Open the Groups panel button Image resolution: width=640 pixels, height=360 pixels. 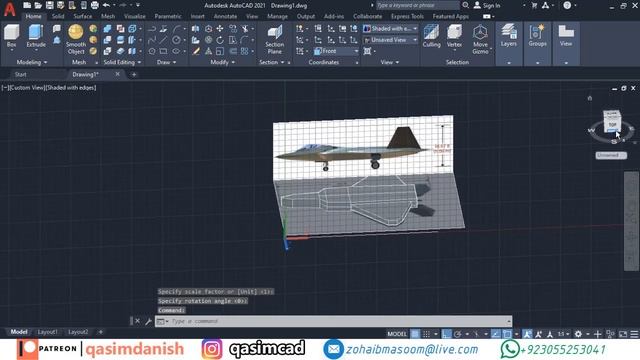537,36
